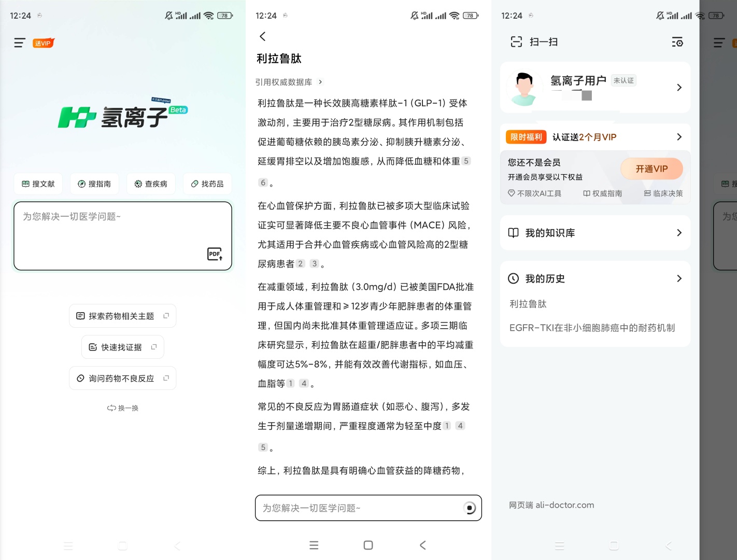The height and width of the screenshot is (560, 737).
Task: Choose the 找药品 tab
Action: click(x=207, y=184)
